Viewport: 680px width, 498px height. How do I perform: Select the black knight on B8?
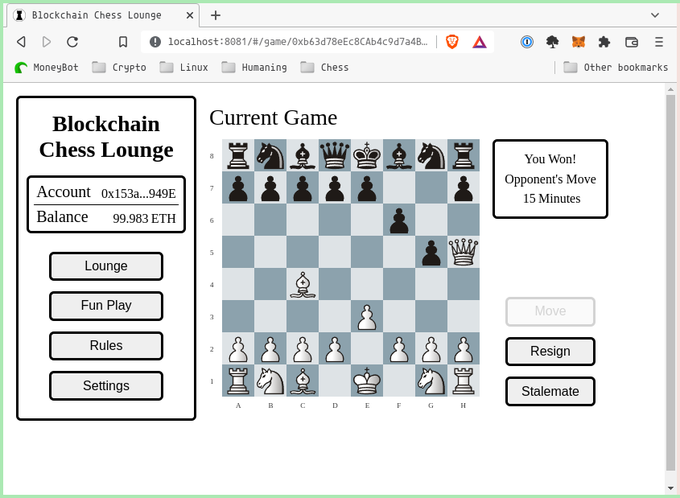coord(271,155)
